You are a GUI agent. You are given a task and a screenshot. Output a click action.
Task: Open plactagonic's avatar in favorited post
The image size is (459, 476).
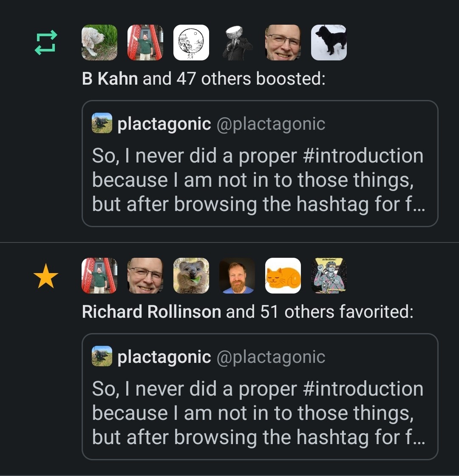pos(102,356)
